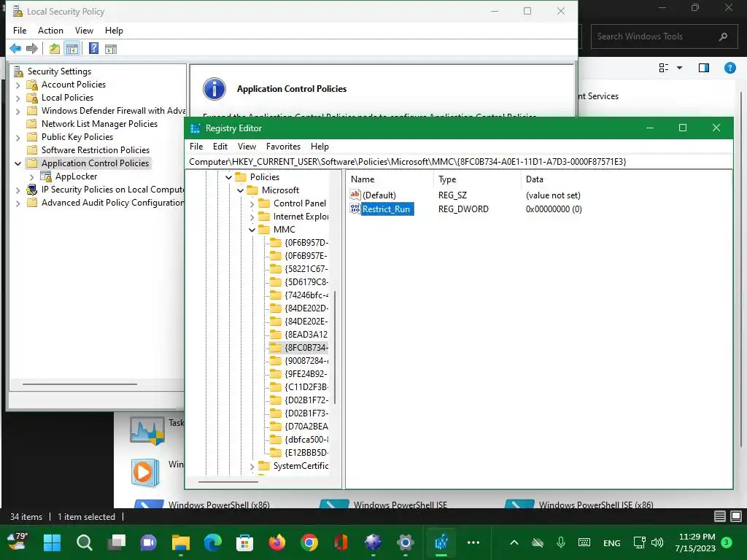Image resolution: width=747 pixels, height=560 pixels.
Task: Expand Local Policies node
Action: coord(18,98)
